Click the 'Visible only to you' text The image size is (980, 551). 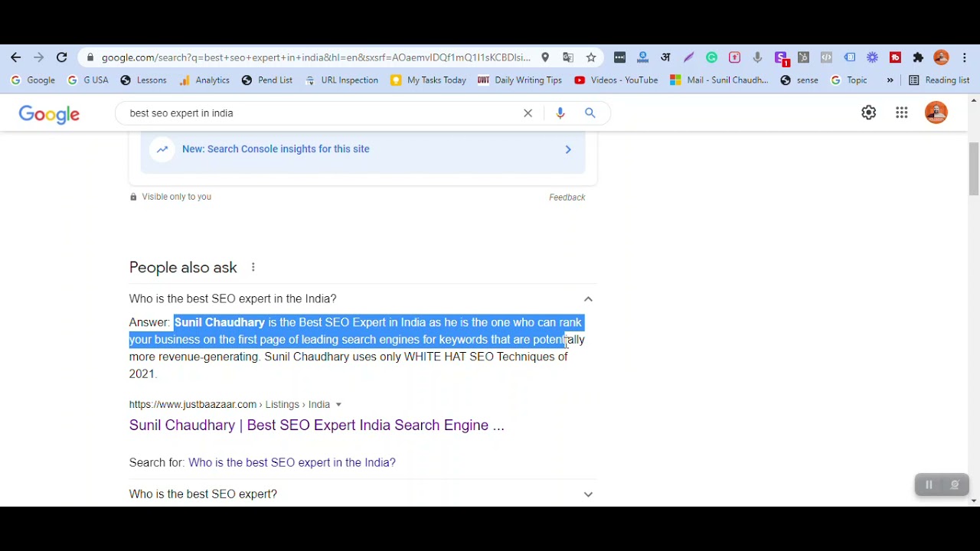176,197
